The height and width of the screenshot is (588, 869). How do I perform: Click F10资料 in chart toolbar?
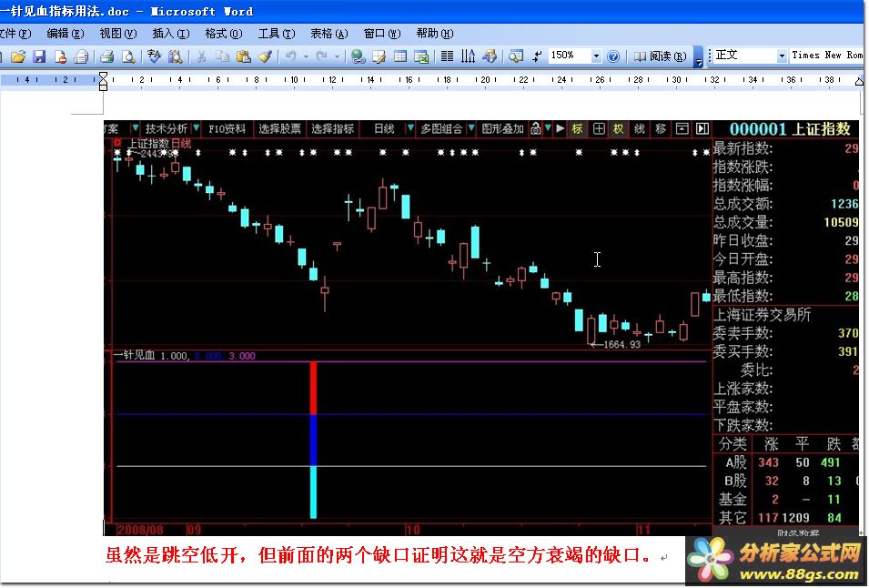227,128
